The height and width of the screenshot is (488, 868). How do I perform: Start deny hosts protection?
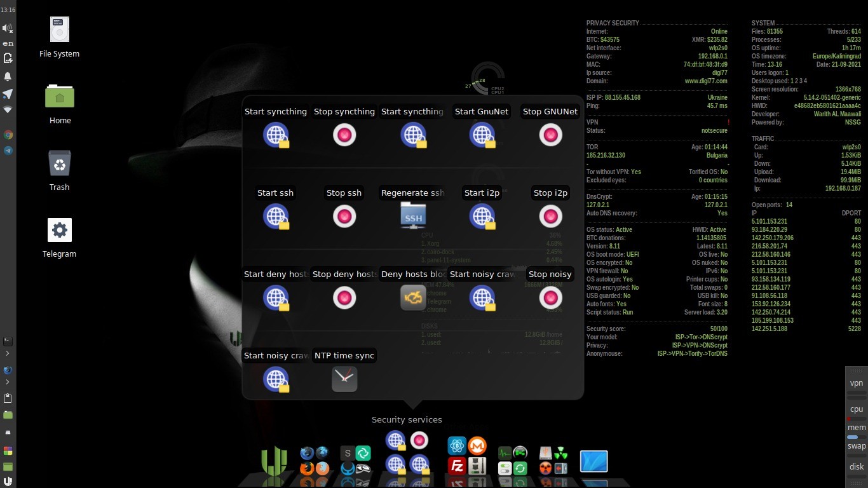(x=276, y=297)
